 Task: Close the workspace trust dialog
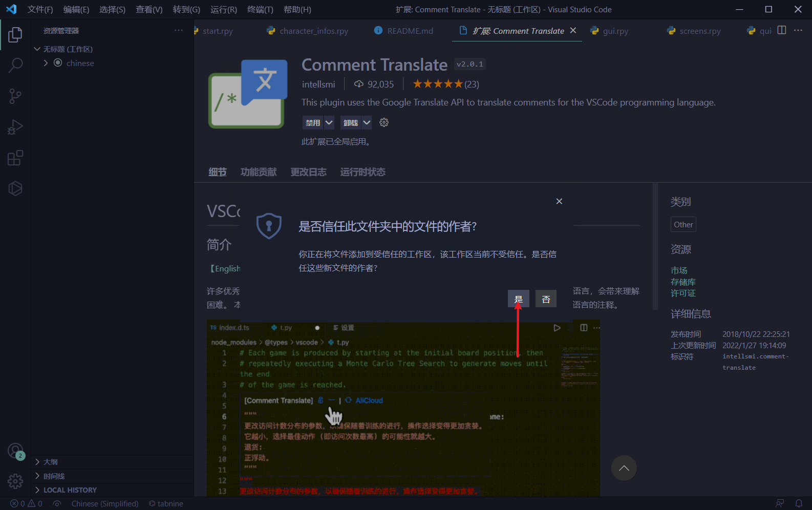click(559, 201)
